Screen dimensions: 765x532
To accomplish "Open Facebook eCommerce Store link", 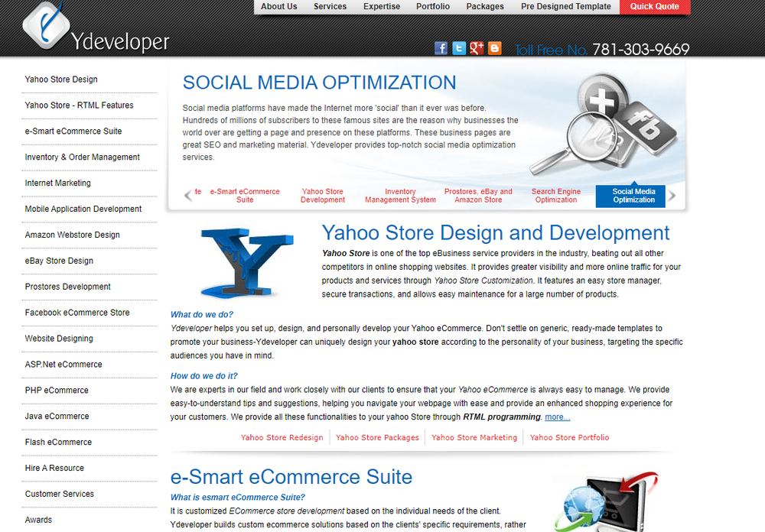I will (x=77, y=312).
